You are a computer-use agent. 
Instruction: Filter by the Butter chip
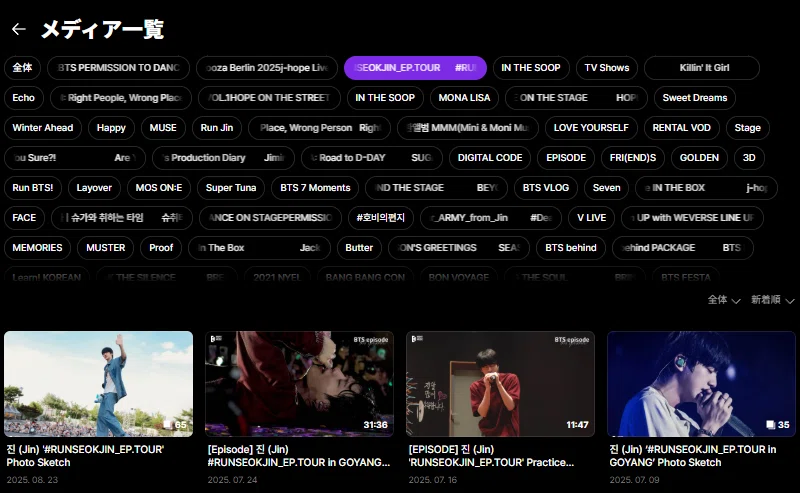[359, 249]
